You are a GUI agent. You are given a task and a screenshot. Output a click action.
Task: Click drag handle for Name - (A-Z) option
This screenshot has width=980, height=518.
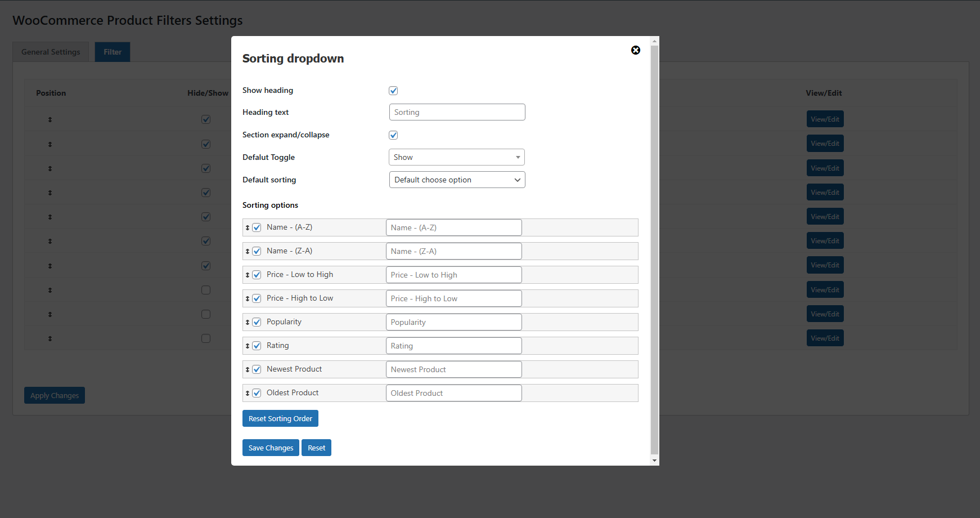pos(248,227)
